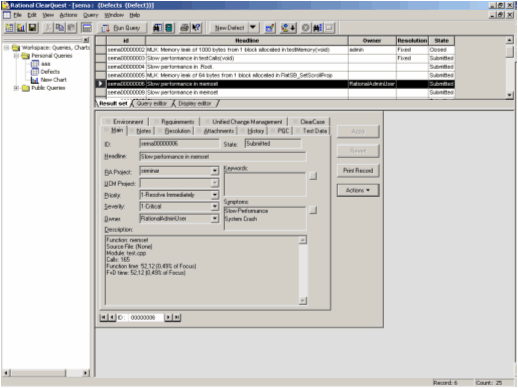This screenshot has height=388, width=518.
Task: Switch to the Query editor tab
Action: [x=152, y=104]
